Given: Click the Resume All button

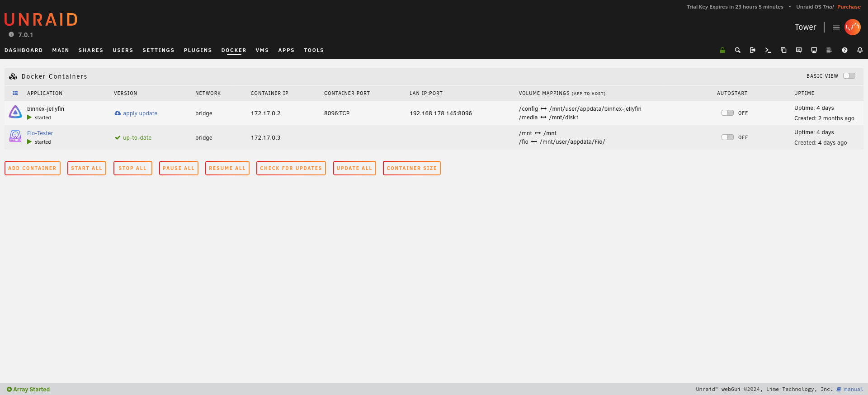Looking at the screenshot, I should point(227,168).
